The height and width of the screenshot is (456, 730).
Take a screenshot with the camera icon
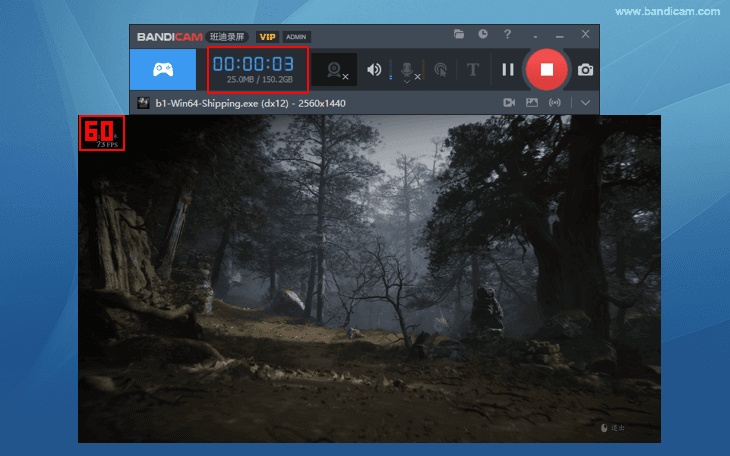click(x=585, y=70)
